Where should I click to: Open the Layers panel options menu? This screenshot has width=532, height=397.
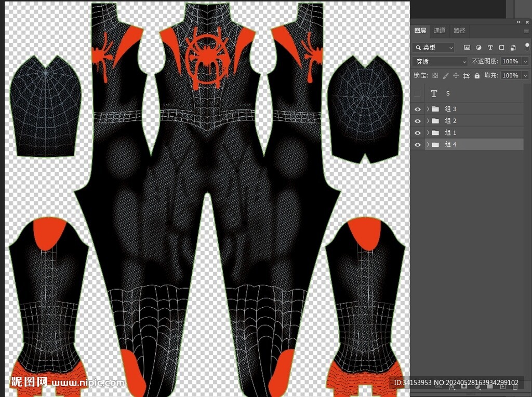[x=526, y=31]
